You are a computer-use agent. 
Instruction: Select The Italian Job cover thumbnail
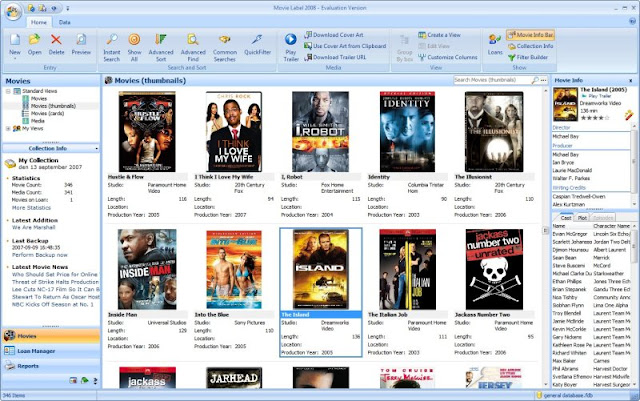tap(407, 269)
